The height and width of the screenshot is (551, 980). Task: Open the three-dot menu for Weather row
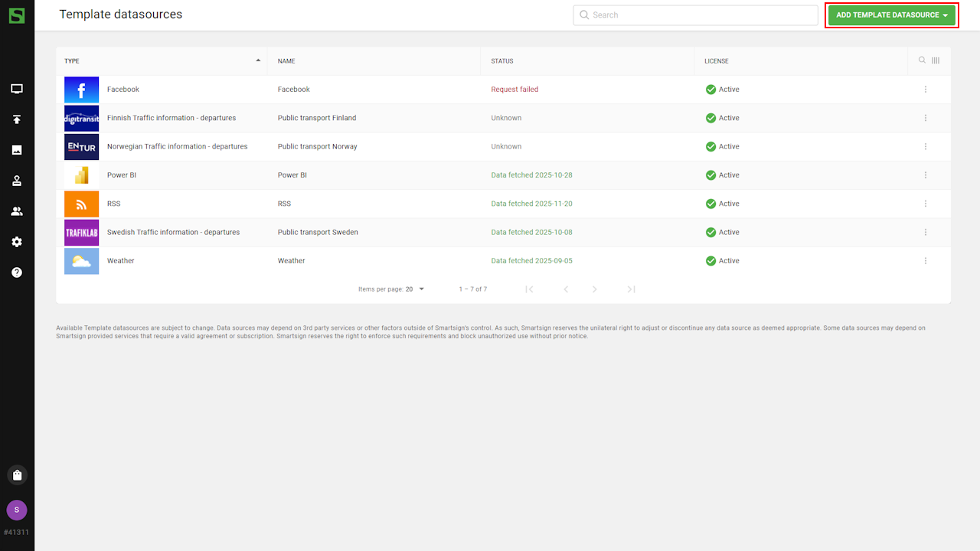[x=926, y=261]
